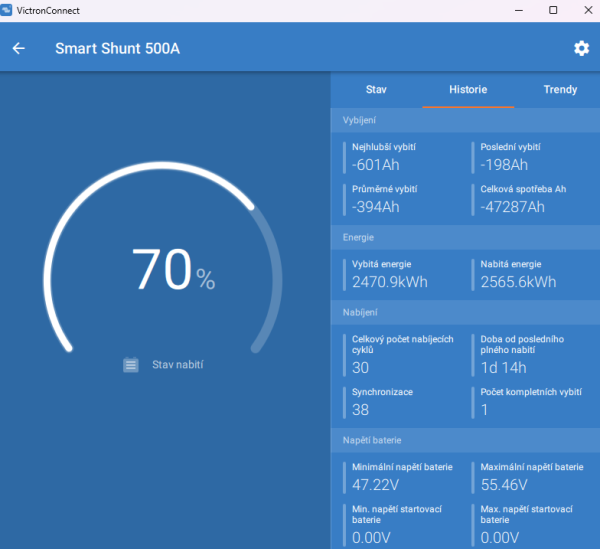Viewport: 600px width, 549px height.
Task: Click the Max. napětí startovací baterie label
Action: coord(527,514)
